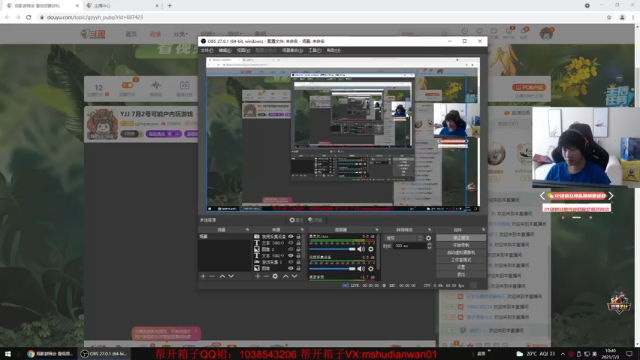
Task: Move the scene up in Scenes panel
Action: (222, 276)
